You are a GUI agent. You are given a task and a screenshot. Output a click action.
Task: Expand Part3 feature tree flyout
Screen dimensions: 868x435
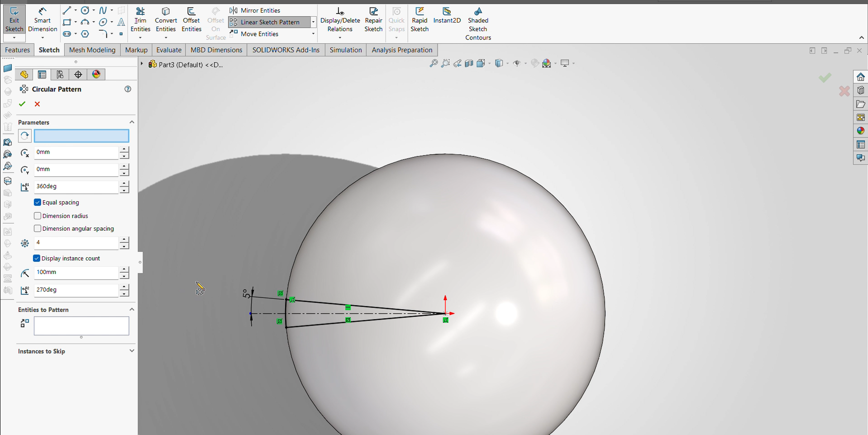[142, 64]
